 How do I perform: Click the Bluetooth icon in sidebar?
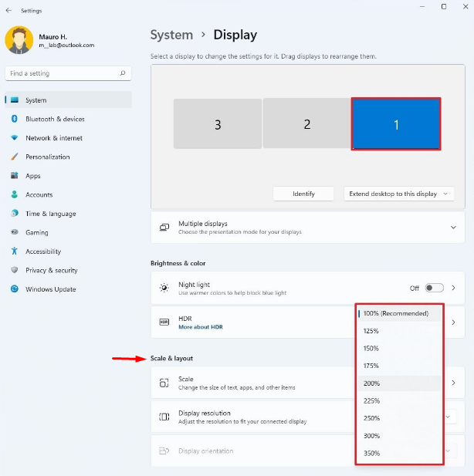(x=14, y=119)
